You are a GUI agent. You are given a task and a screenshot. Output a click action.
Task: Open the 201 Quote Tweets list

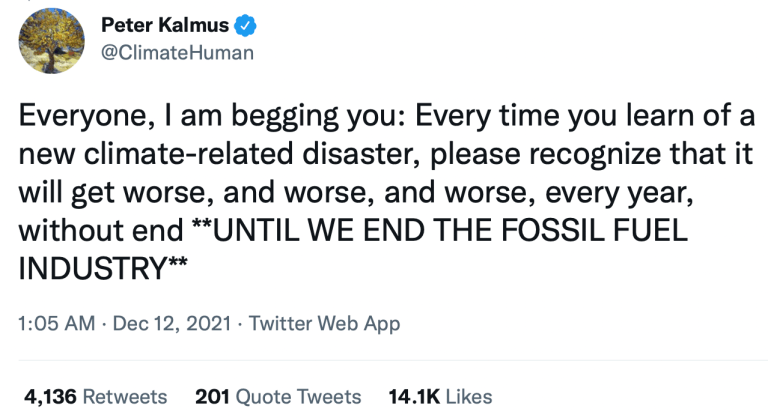(x=278, y=396)
